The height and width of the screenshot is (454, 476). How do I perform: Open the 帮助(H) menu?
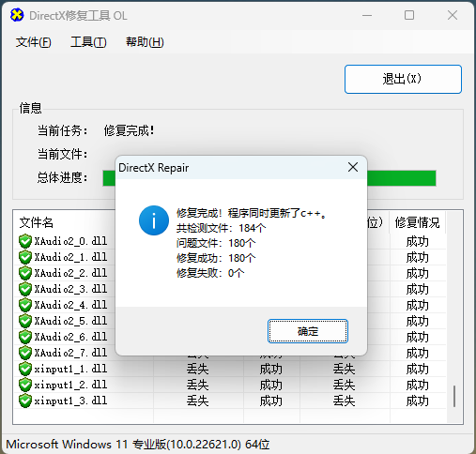point(145,42)
